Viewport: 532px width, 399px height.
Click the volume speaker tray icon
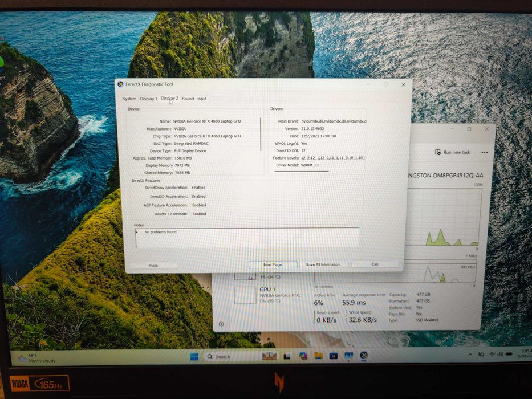[500, 354]
